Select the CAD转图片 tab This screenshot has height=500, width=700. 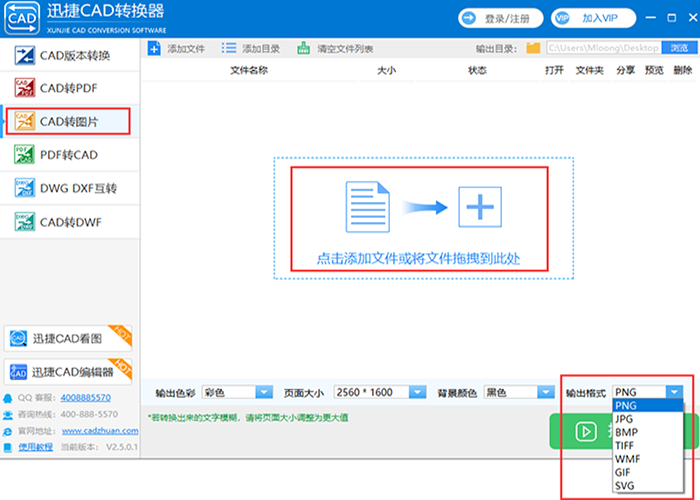[x=70, y=121]
